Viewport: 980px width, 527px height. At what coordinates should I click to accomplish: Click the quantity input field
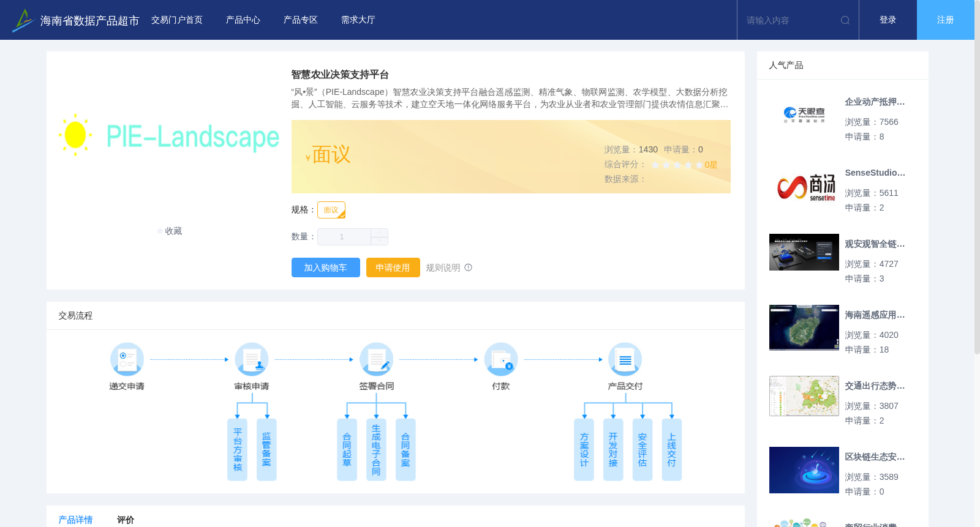[x=344, y=237]
